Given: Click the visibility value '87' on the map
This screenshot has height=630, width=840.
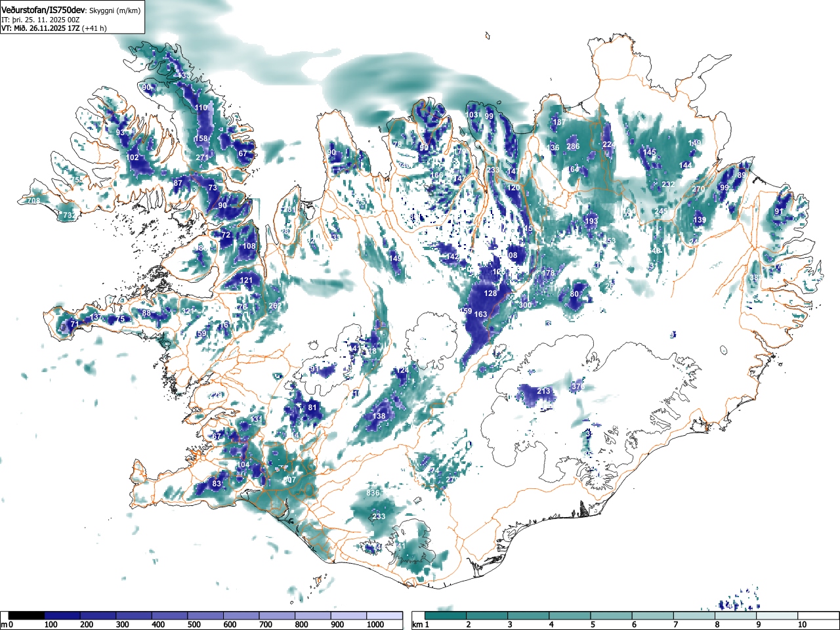Looking at the screenshot, I should (178, 183).
